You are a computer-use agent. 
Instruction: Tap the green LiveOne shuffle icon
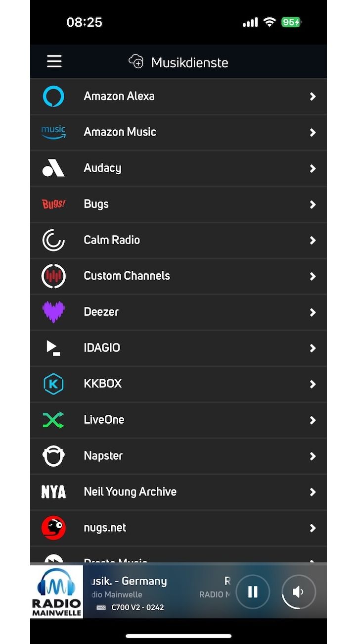tap(53, 420)
